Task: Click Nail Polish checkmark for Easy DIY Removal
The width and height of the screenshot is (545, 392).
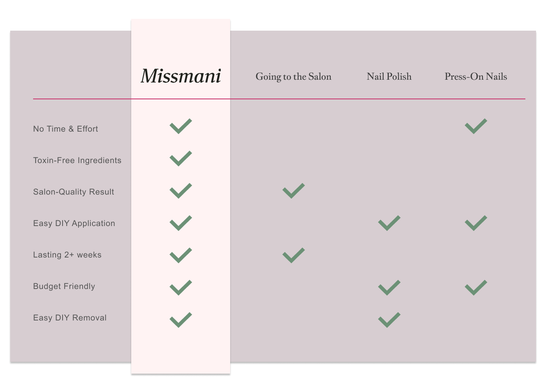Action: [389, 320]
